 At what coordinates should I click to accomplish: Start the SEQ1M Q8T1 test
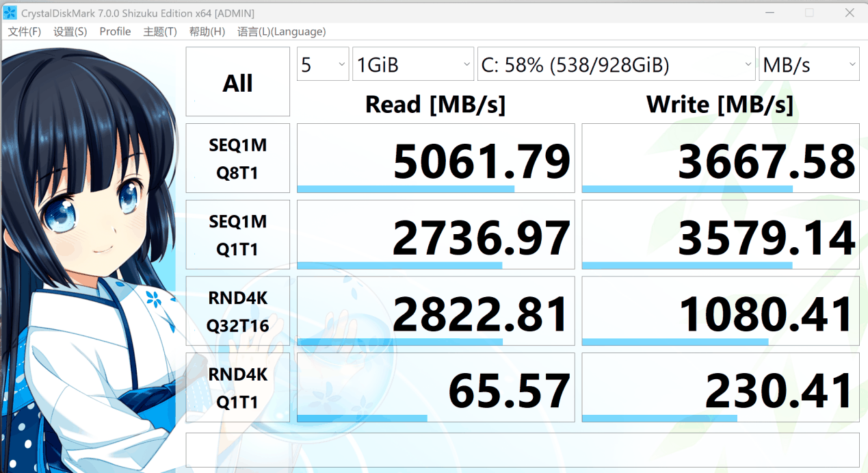(x=237, y=159)
